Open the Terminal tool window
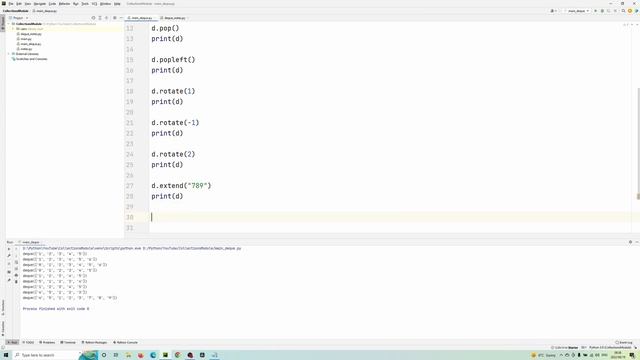640x360 pixels. coord(68,342)
